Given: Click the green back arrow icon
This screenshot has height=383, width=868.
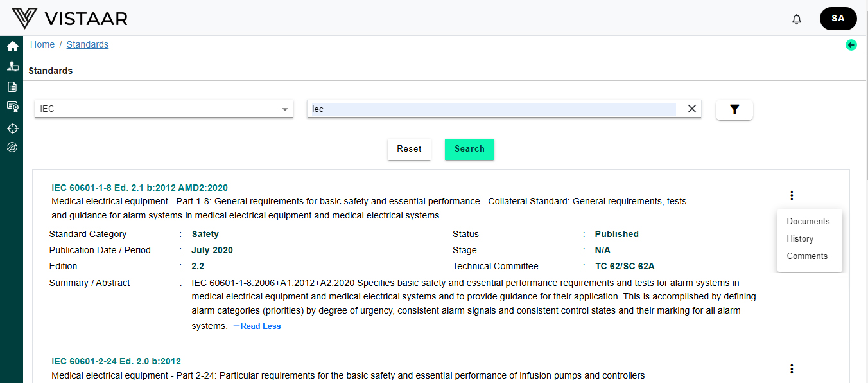Looking at the screenshot, I should tap(851, 45).
